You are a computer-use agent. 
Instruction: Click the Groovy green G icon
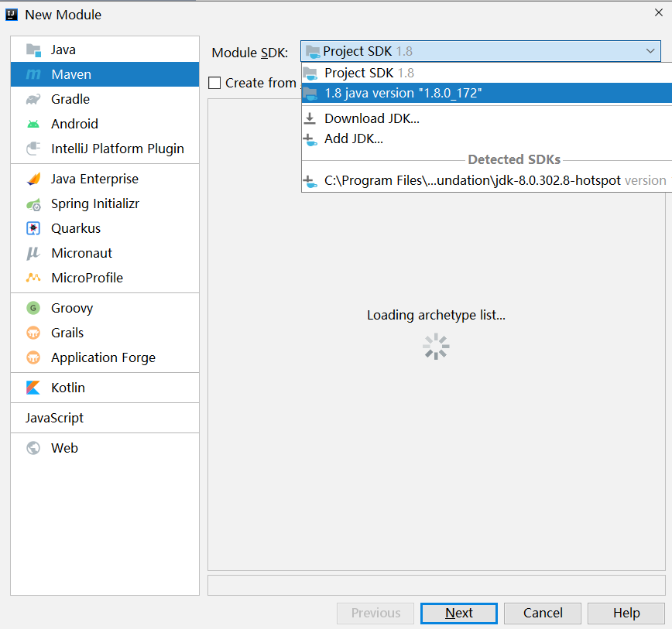[x=33, y=308]
